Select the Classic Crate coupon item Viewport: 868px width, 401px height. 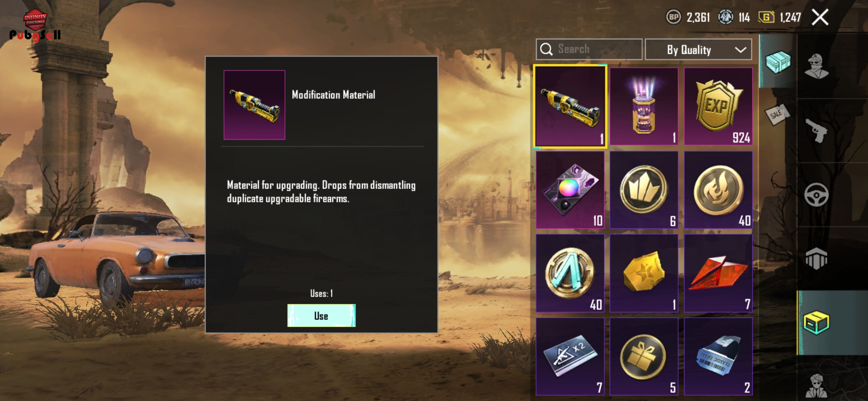[x=718, y=356]
